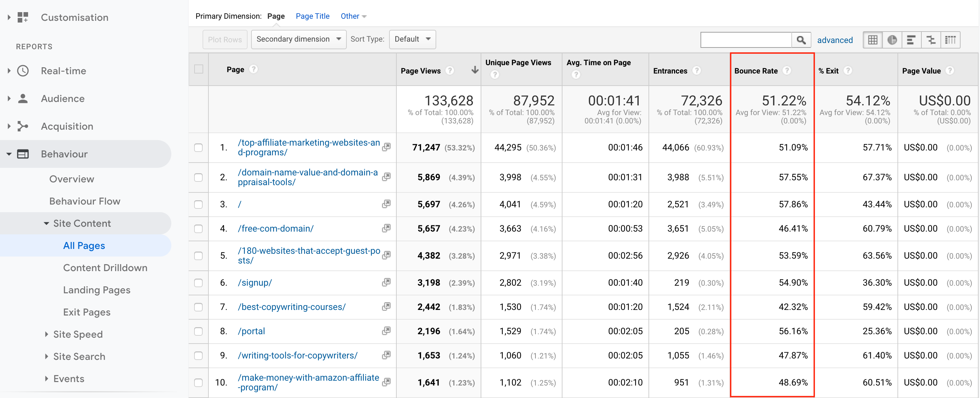Open the /best-copywriting-courses/ page link
The height and width of the screenshot is (398, 980).
click(x=291, y=307)
